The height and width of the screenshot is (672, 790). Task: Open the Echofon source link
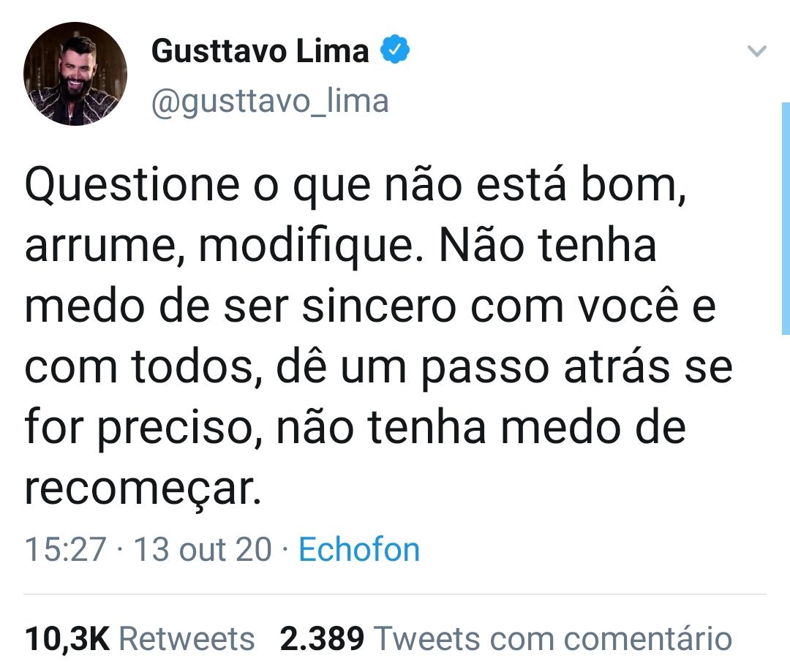coord(359,549)
